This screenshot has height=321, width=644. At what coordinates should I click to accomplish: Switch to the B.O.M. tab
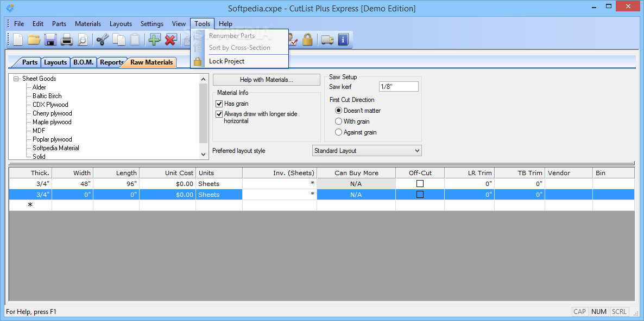click(84, 62)
